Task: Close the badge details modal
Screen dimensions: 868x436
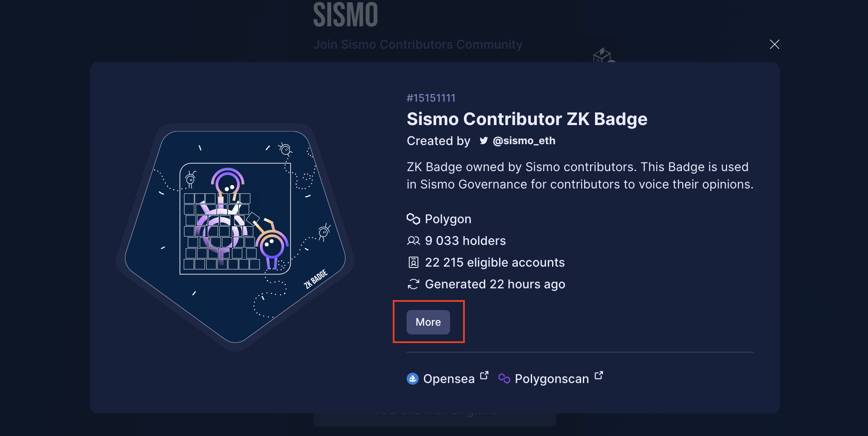Action: click(774, 44)
